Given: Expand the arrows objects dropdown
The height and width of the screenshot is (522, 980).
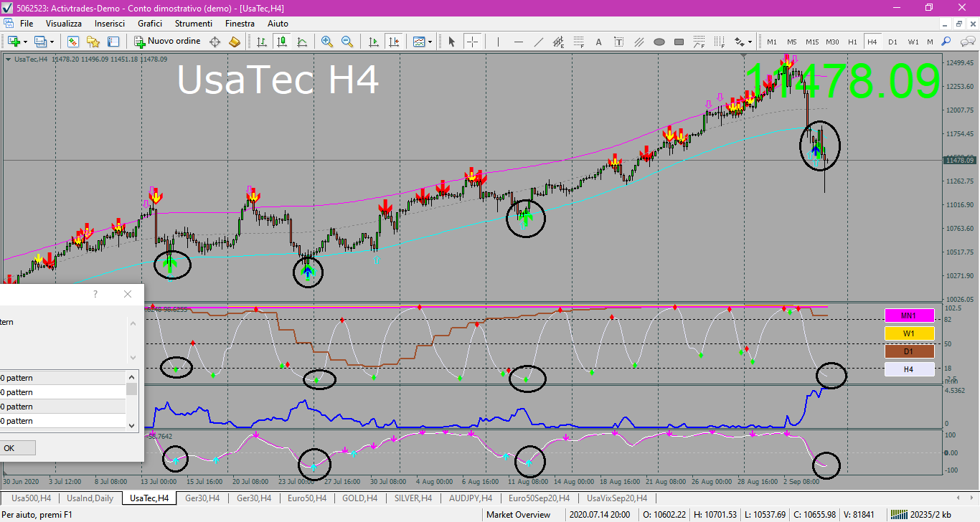Looking at the screenshot, I should point(750,42).
